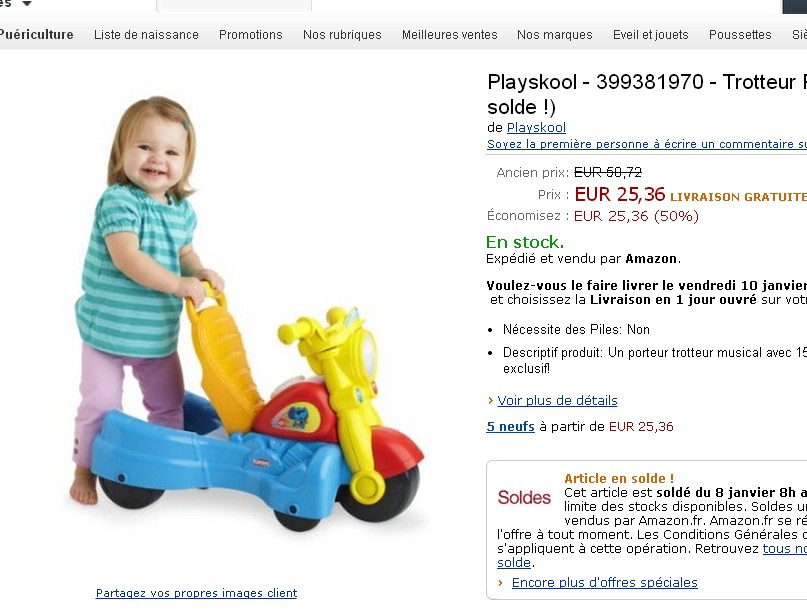Image resolution: width=807 pixels, height=609 pixels.
Task: Open Liste de naissance menu item
Action: 146,34
